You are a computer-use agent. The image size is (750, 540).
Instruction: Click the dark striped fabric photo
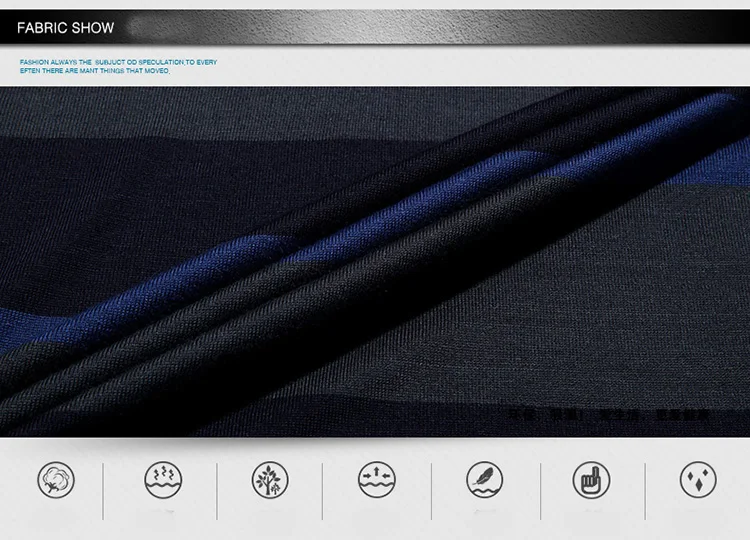(x=375, y=262)
